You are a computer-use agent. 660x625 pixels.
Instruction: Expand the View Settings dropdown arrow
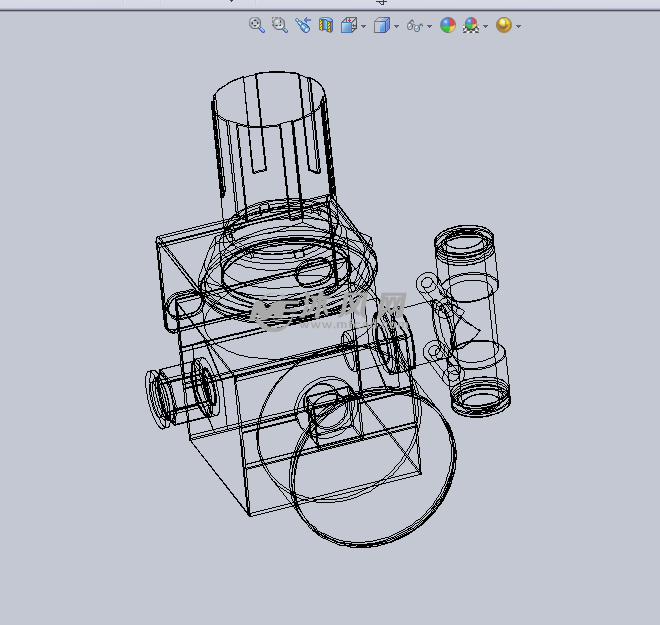519,26
